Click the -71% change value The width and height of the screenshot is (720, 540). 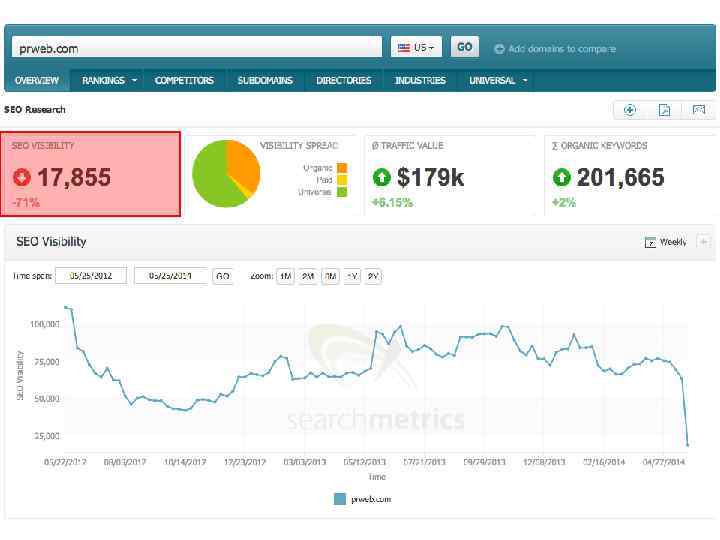click(x=26, y=202)
